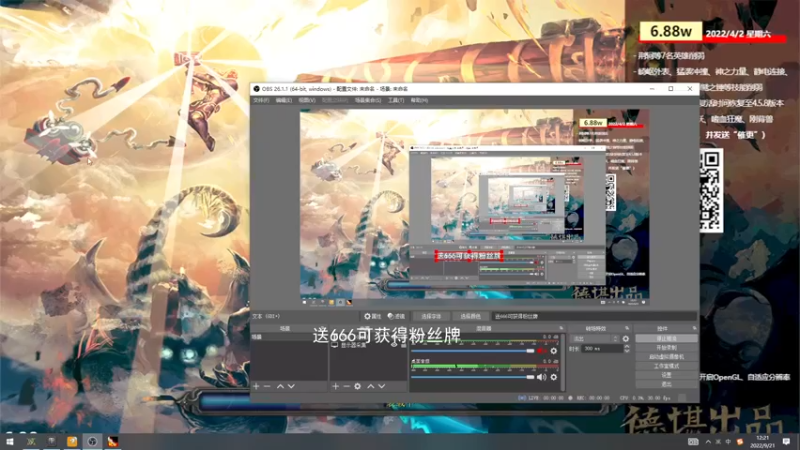Open the File menu in OBS
Viewport: 800px width, 450px height.
click(261, 101)
